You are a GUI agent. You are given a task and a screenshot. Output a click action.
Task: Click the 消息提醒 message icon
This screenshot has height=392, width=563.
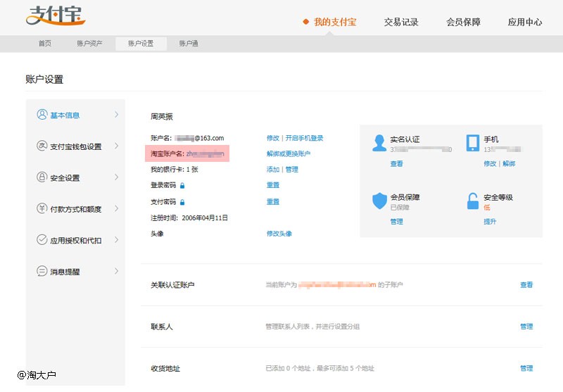pos(42,271)
